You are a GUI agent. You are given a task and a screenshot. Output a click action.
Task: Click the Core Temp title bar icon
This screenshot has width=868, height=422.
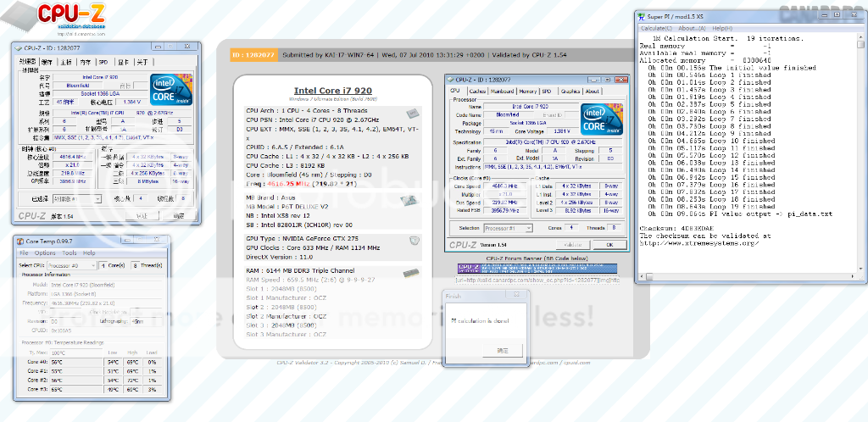click(19, 242)
